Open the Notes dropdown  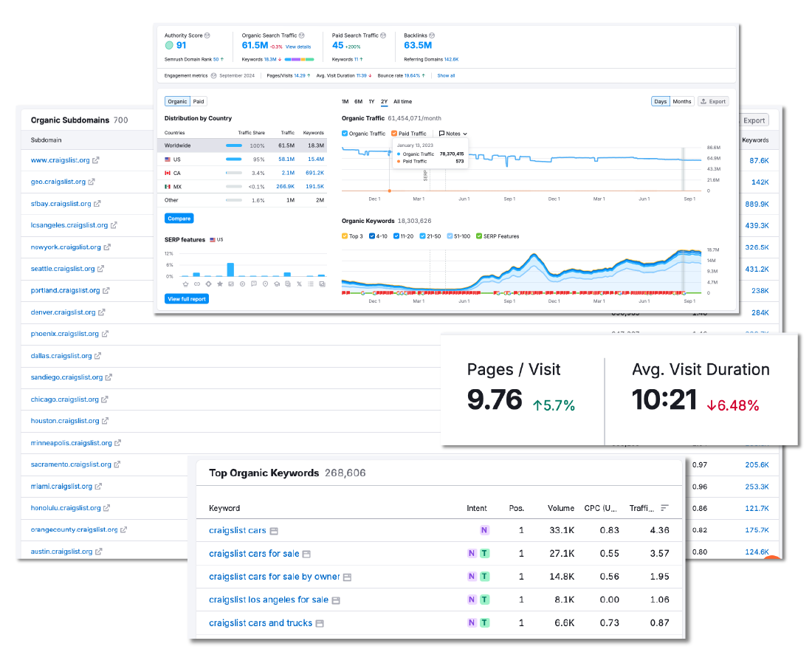point(453,134)
